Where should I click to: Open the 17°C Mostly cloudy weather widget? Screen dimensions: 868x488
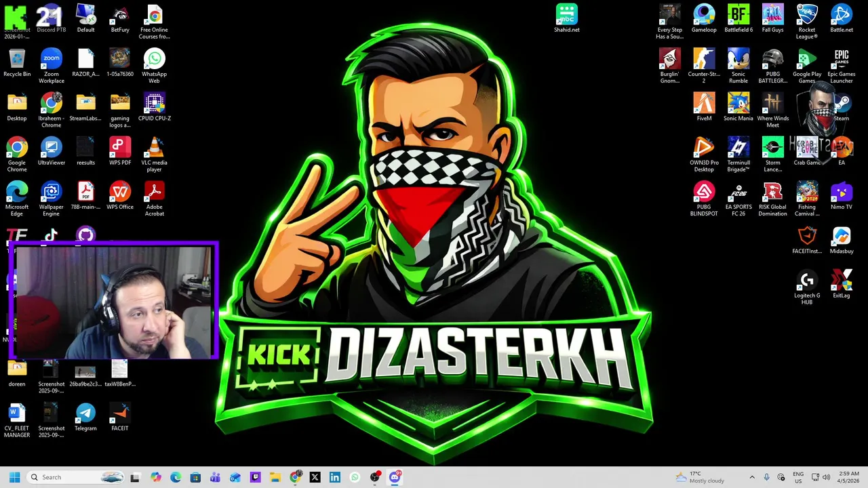coord(700,477)
